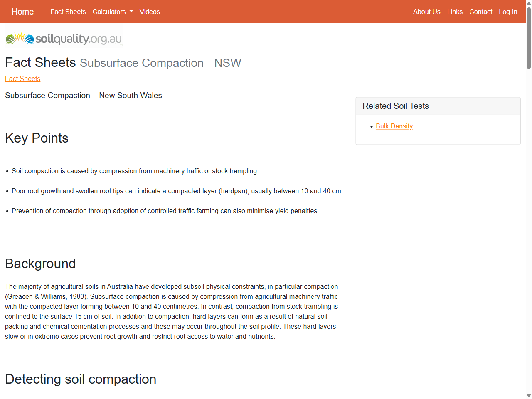The image size is (532, 399).
Task: Select the Detecting soil compaction heading
Action: click(80, 379)
